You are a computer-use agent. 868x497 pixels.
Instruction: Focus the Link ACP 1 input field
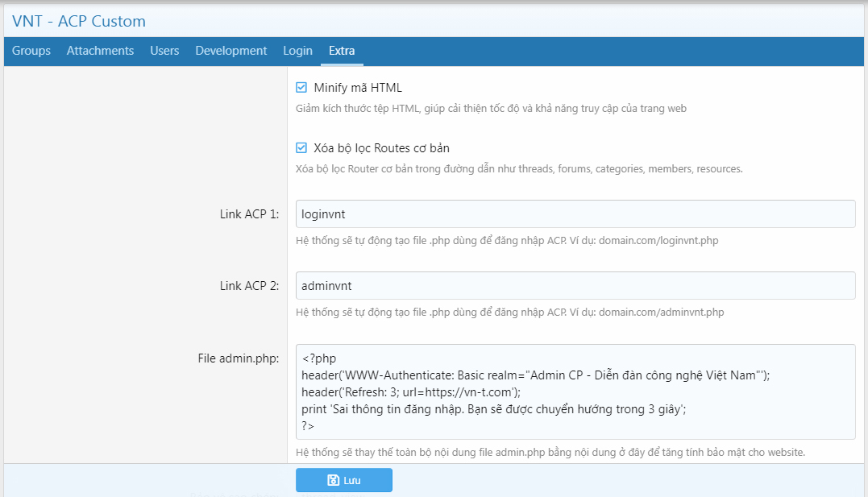click(575, 214)
